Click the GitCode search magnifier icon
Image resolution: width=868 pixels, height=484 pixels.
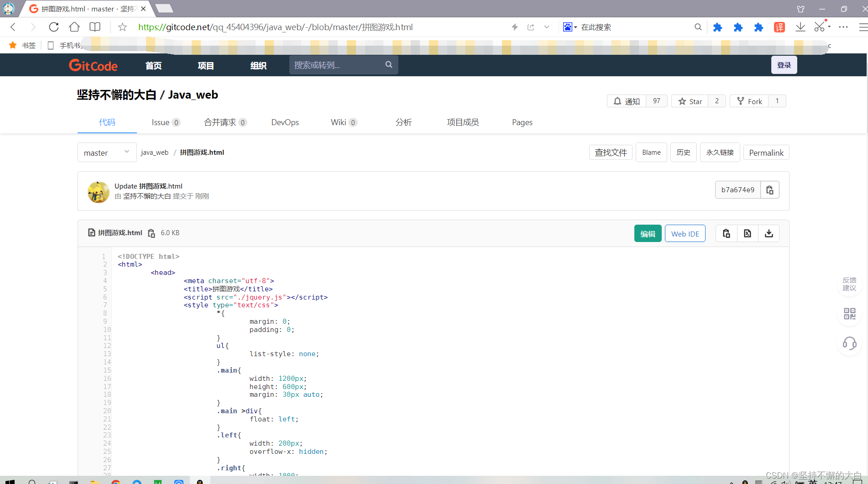tap(389, 65)
